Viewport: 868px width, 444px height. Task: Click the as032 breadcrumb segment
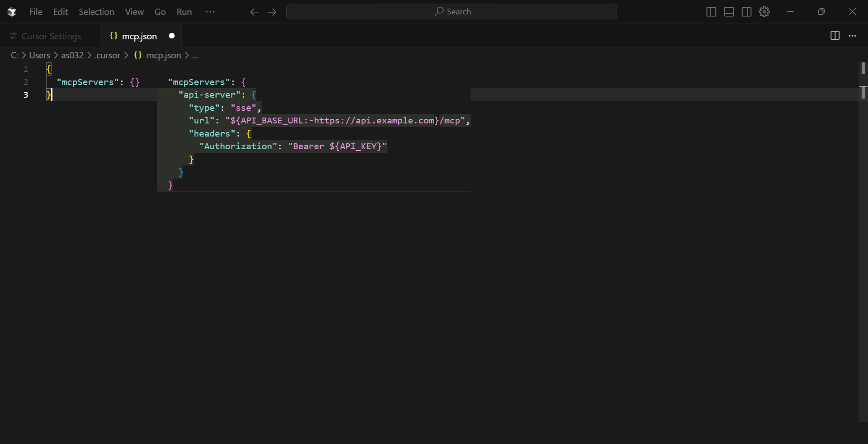[x=72, y=55]
